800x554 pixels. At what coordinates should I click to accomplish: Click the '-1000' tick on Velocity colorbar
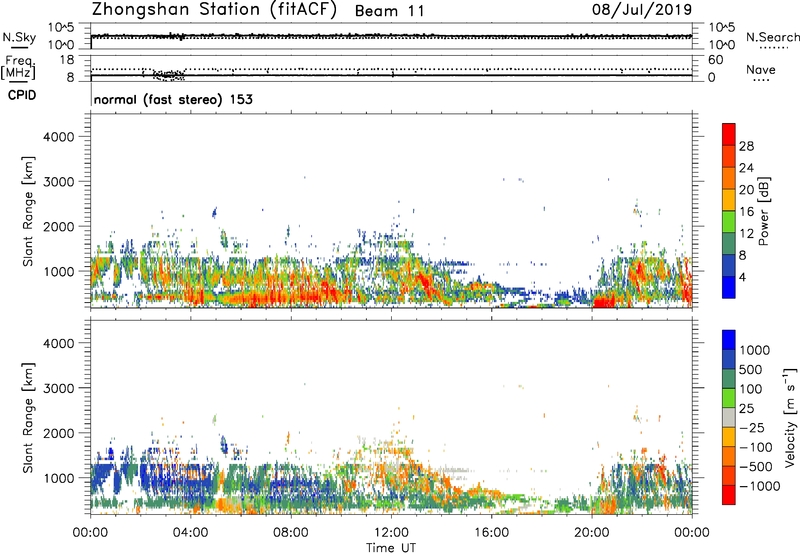coord(760,486)
